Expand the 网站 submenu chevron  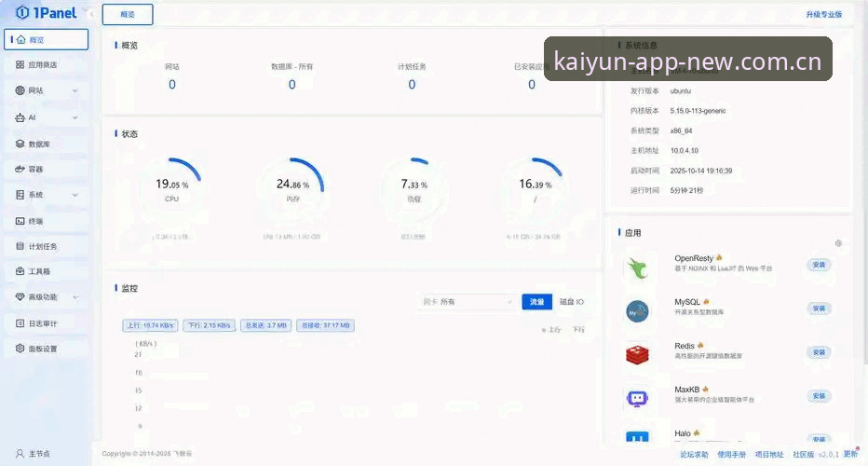click(75, 91)
